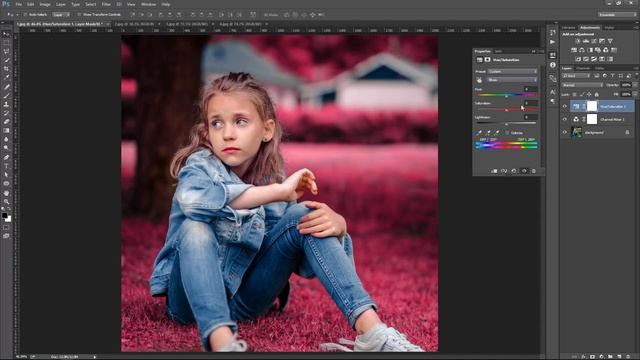Open the Fill dropdown arrow in Layers panel

[x=635, y=94]
